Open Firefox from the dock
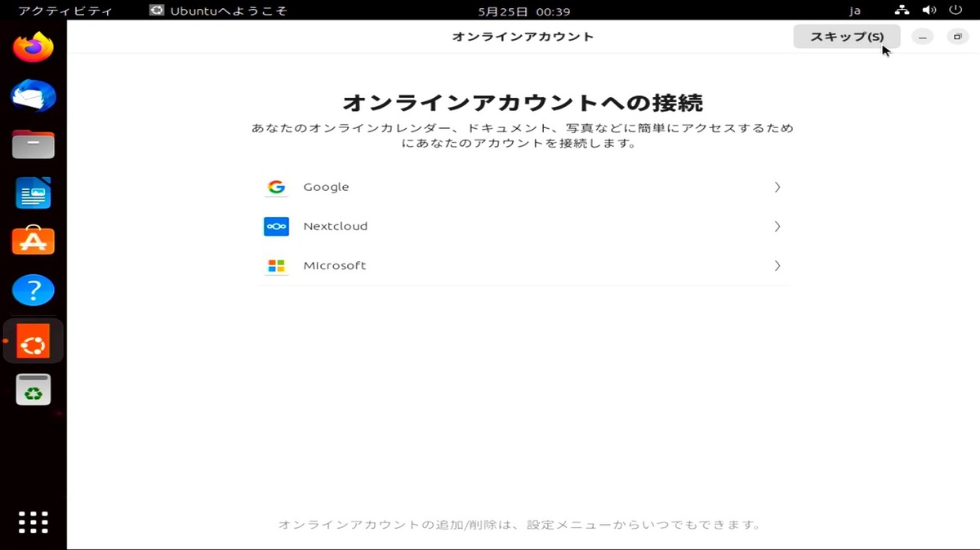 pyautogui.click(x=33, y=47)
